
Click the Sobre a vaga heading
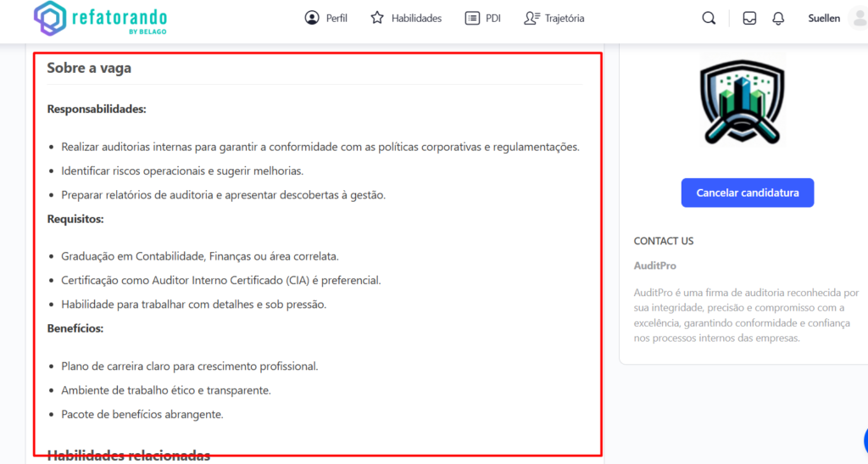tap(89, 68)
